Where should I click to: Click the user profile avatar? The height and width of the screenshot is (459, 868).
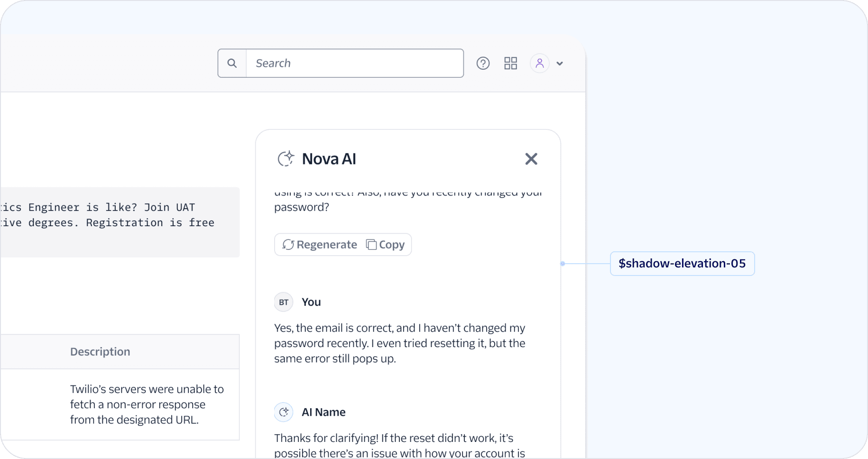click(x=539, y=63)
